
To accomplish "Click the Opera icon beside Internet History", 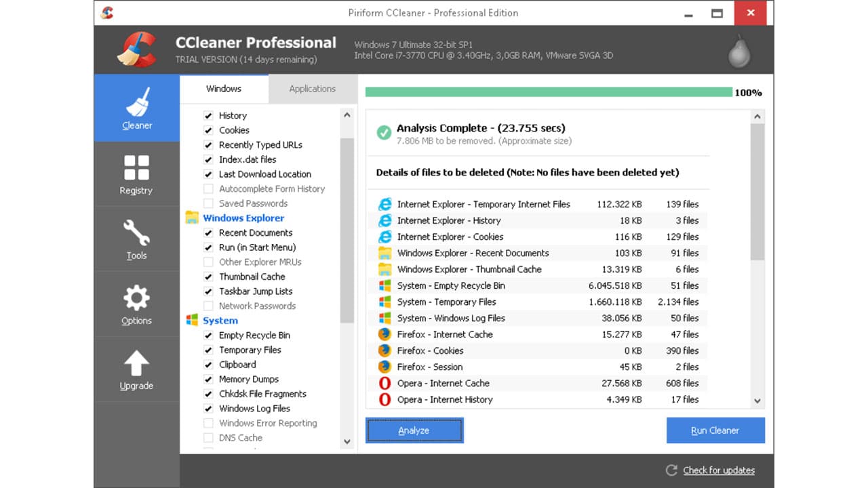I will [x=387, y=399].
